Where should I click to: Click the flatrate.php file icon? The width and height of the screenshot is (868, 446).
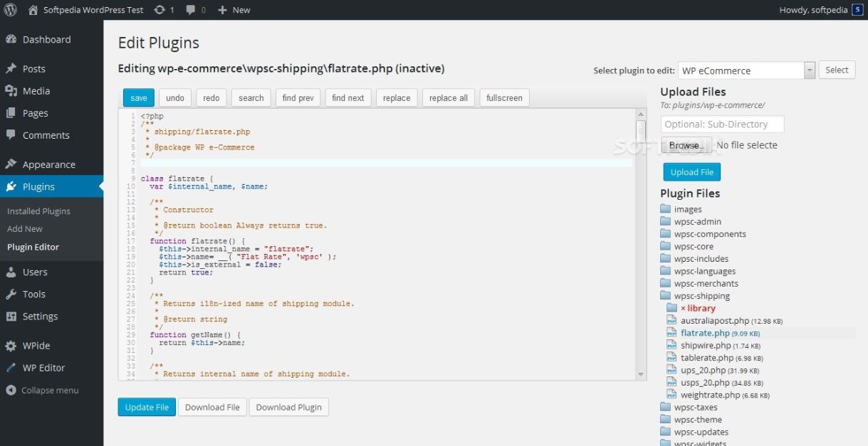pyautogui.click(x=671, y=333)
